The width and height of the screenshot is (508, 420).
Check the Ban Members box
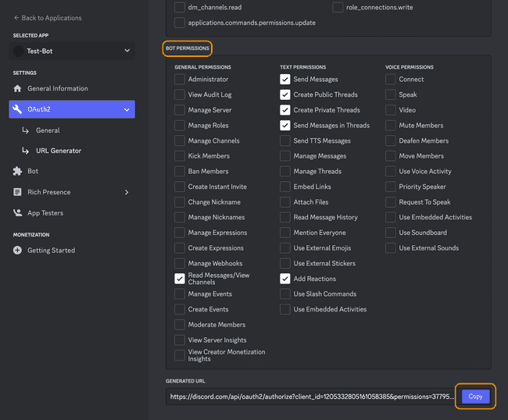click(180, 171)
